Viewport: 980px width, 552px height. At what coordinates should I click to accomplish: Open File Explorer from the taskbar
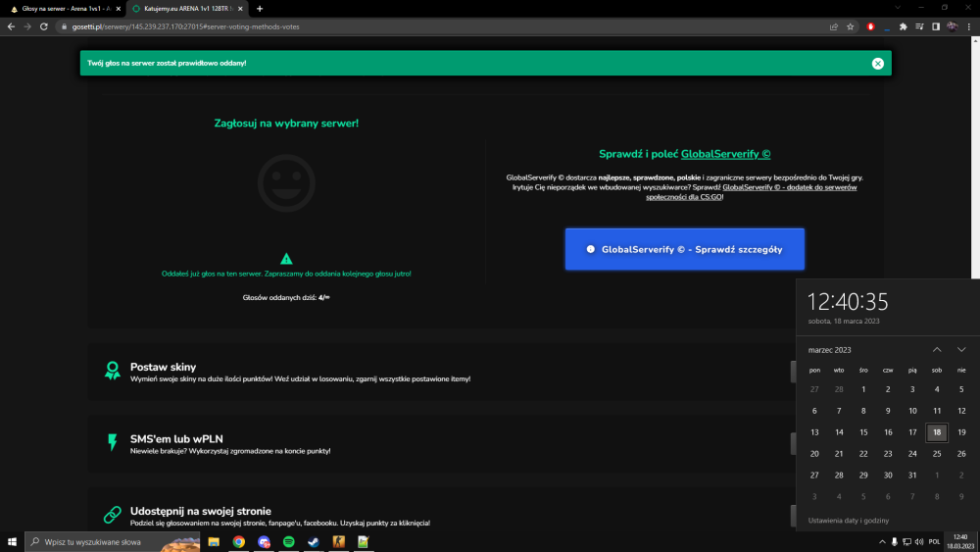(214, 542)
